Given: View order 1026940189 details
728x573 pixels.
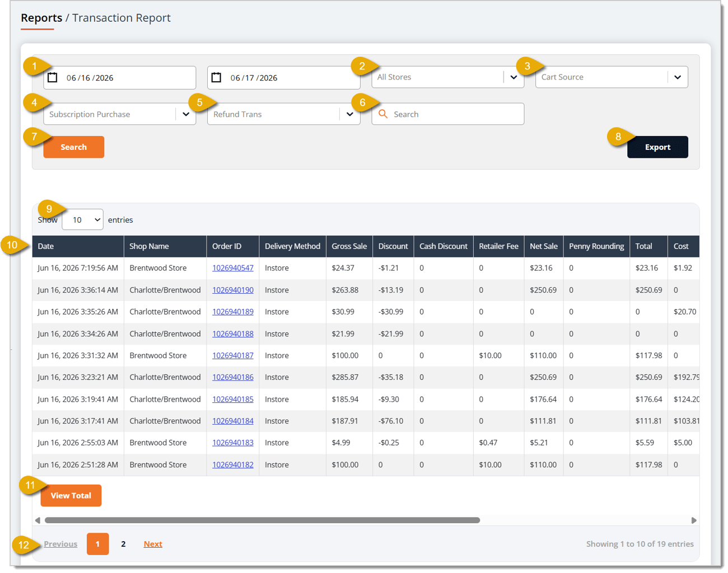Looking at the screenshot, I should coord(233,312).
